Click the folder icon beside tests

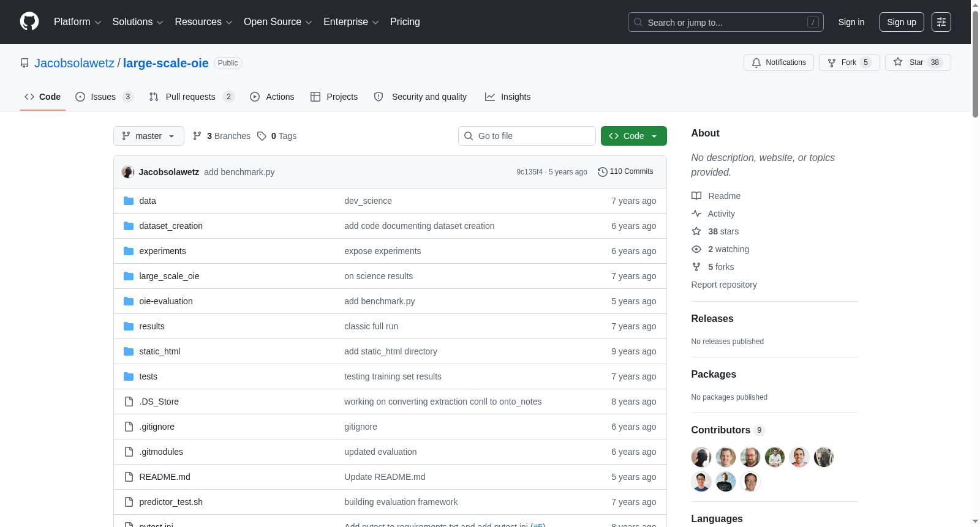(129, 376)
